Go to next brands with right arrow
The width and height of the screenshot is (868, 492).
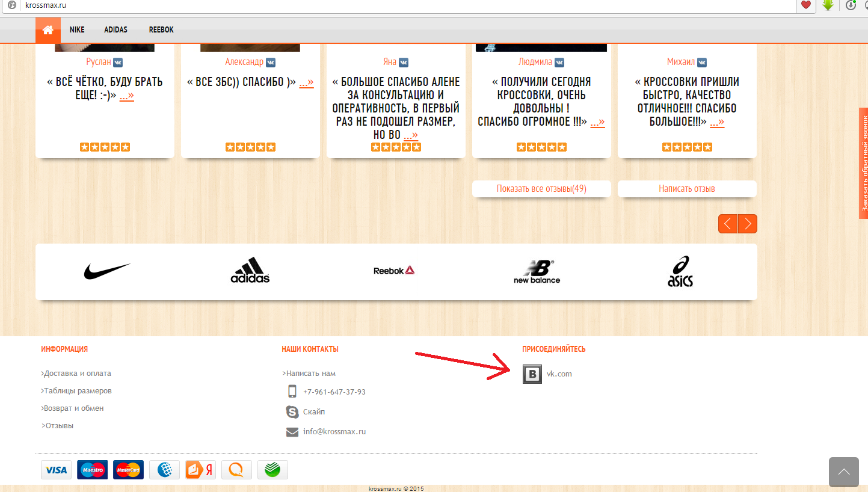(748, 224)
